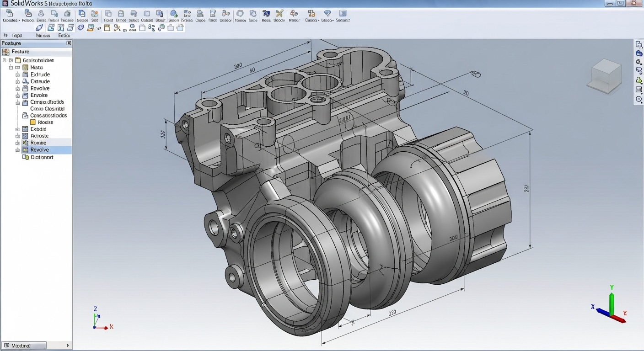This screenshot has width=644, height=351.
Task: Select the highlighted Revolve feature in tree
Action: [x=40, y=150]
